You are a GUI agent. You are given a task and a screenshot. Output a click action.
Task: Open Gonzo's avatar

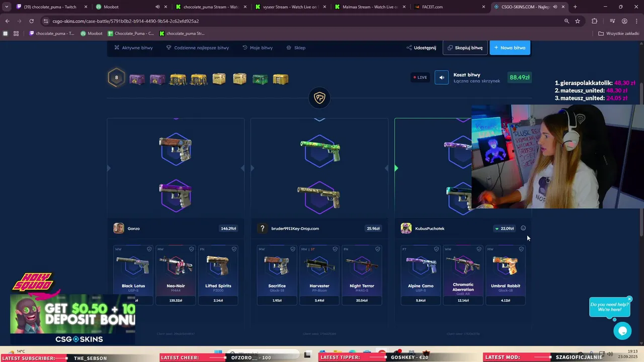(119, 228)
